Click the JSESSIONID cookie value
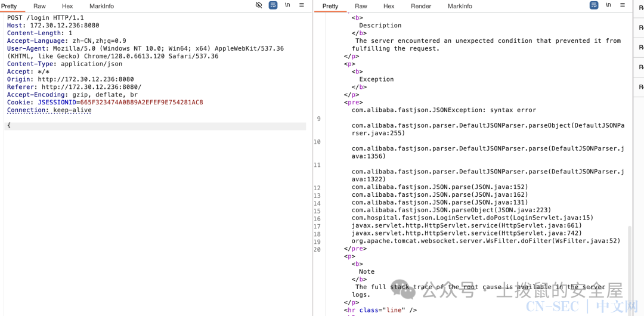644x316 pixels. click(142, 103)
